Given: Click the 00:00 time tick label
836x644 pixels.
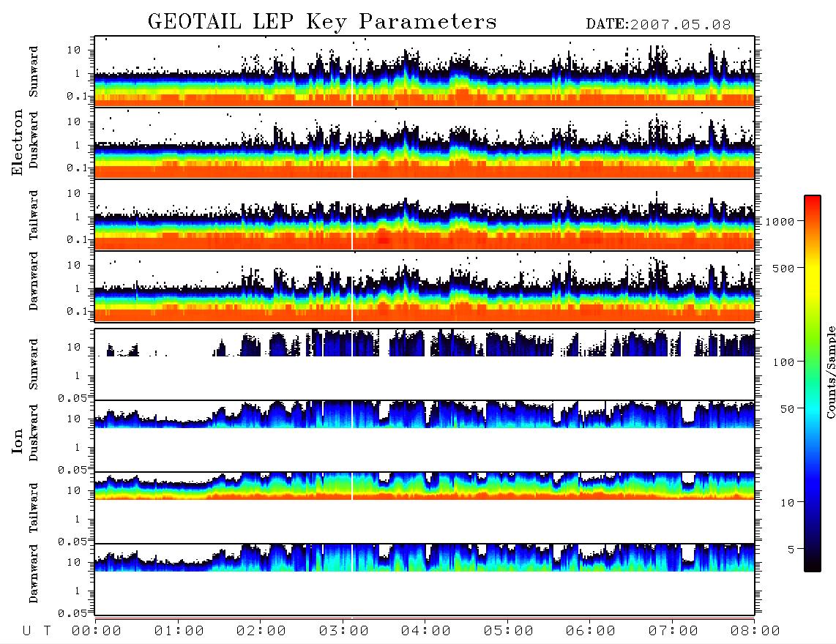Looking at the screenshot, I should tap(97, 632).
